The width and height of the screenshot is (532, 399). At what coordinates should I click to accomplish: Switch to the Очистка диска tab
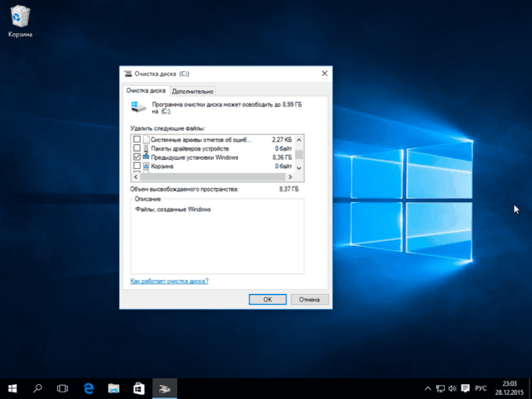click(146, 91)
